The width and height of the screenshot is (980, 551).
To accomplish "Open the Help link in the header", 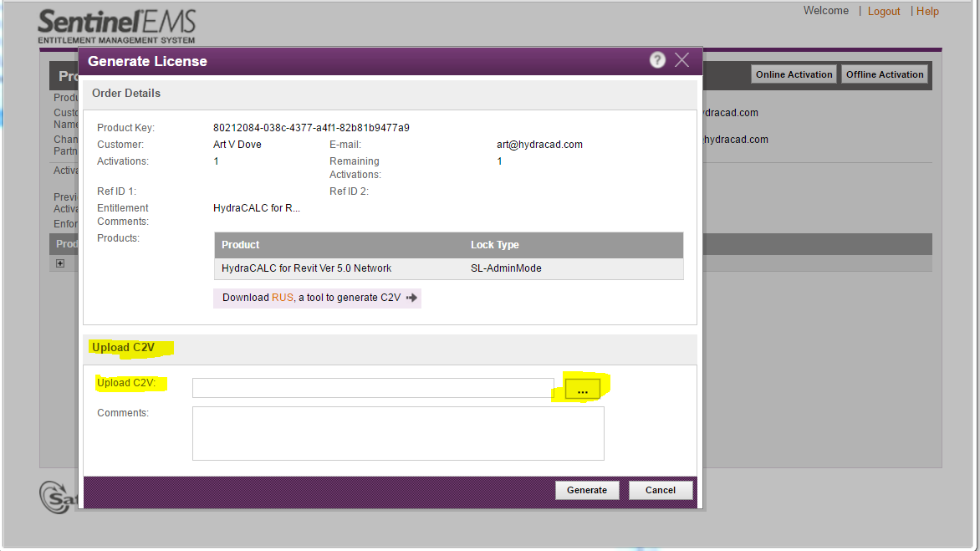I will click(927, 11).
